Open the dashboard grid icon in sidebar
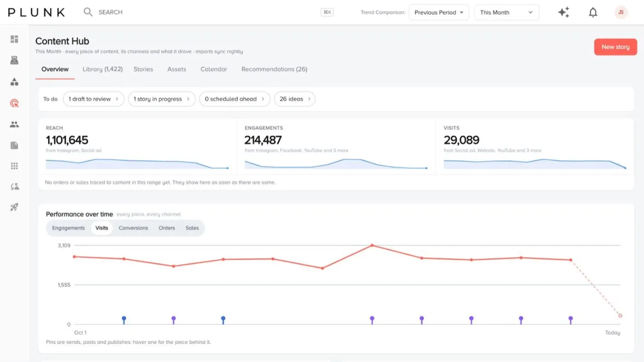This screenshot has width=644, height=362. (14, 39)
